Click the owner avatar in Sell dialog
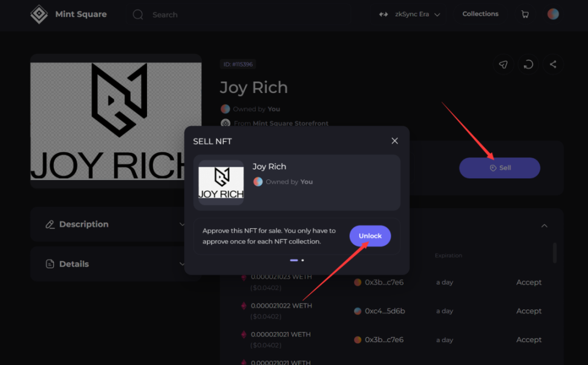This screenshot has height=365, width=588. click(258, 182)
